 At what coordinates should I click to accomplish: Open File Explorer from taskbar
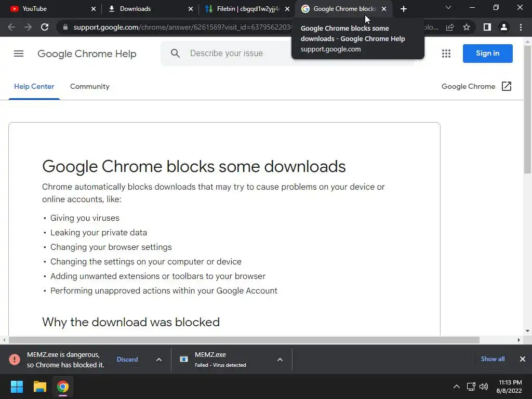point(39,387)
